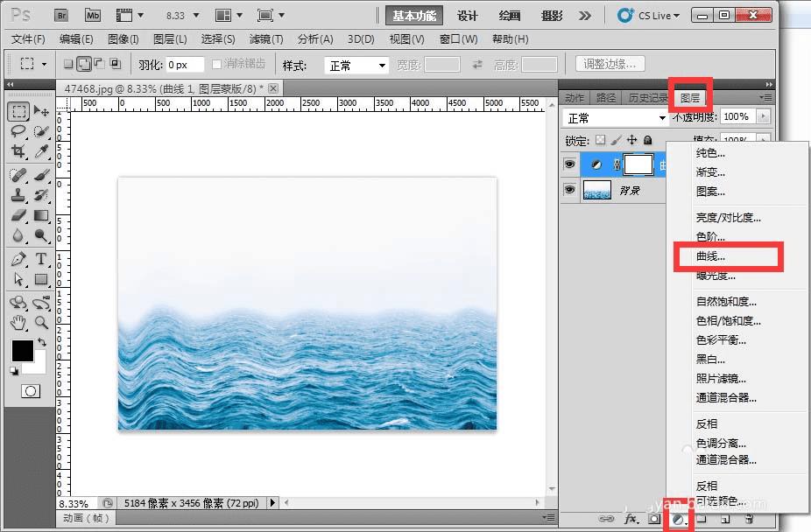
Task: Select the Crop tool
Action: point(18,151)
